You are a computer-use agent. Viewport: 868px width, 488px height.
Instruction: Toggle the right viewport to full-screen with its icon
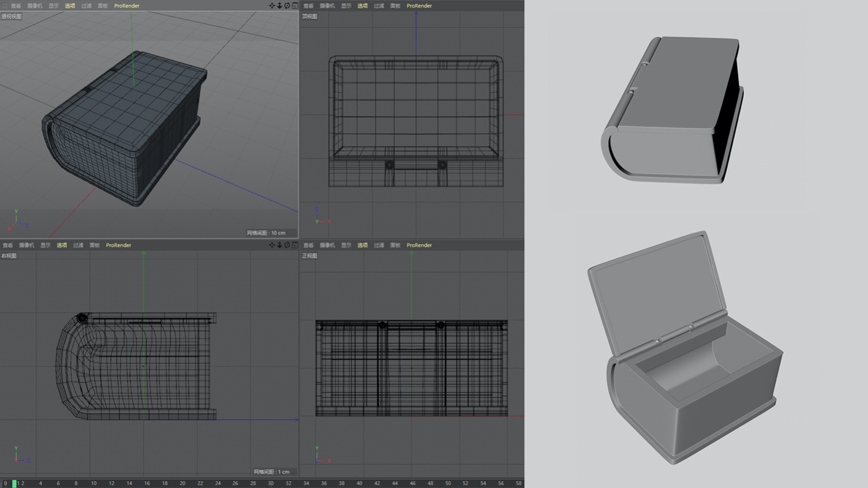[x=295, y=245]
